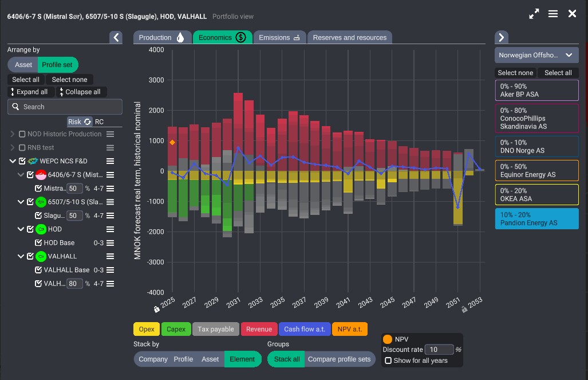Screen dimensions: 588x380
Task: Open hamburger menu for WEPC NCS F&D
Action: click(110, 161)
